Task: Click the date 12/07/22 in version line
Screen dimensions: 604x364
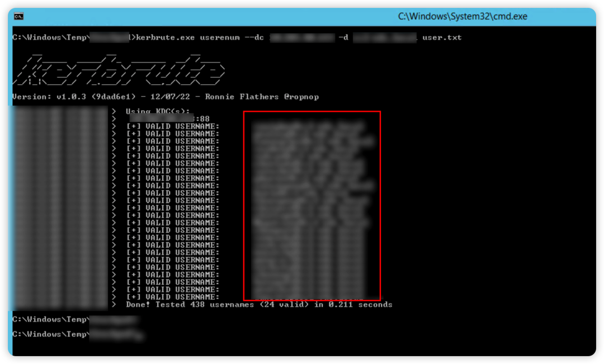Action: (x=170, y=97)
